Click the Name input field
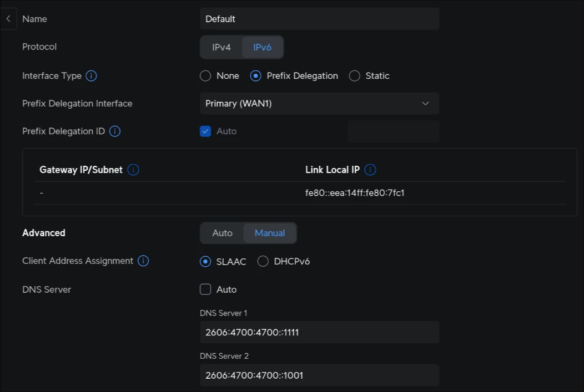 (319, 19)
